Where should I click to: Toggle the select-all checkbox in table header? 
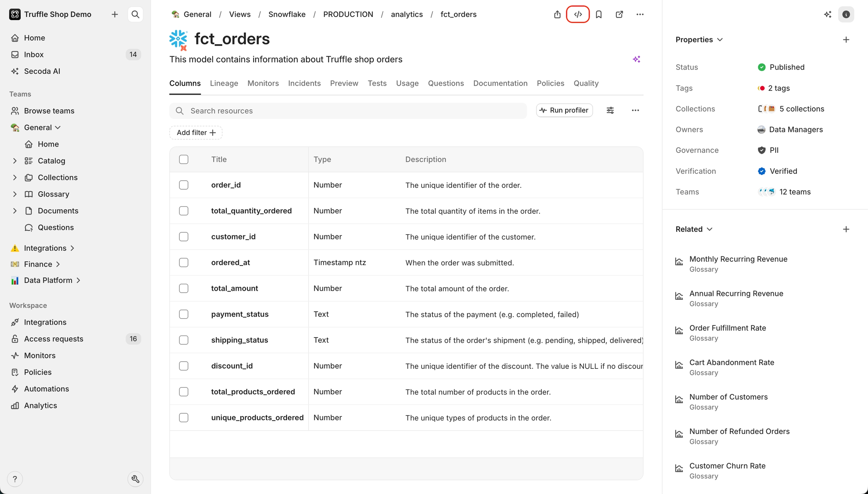point(183,159)
